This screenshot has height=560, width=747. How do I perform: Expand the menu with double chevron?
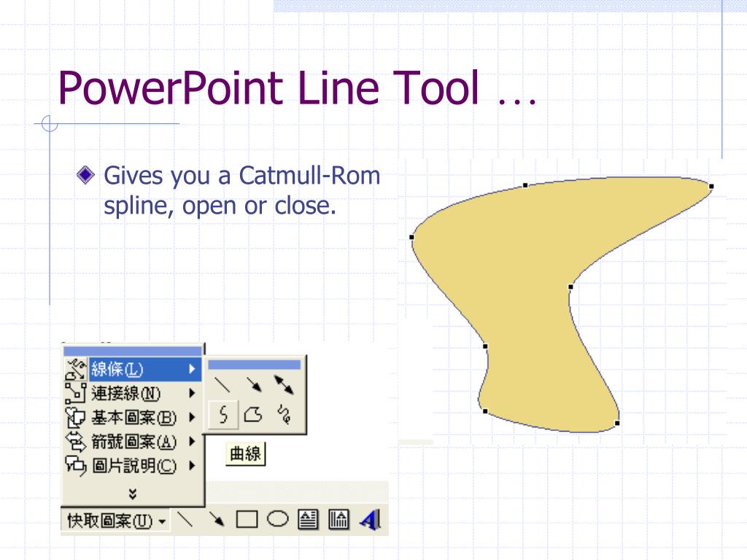tap(133, 494)
